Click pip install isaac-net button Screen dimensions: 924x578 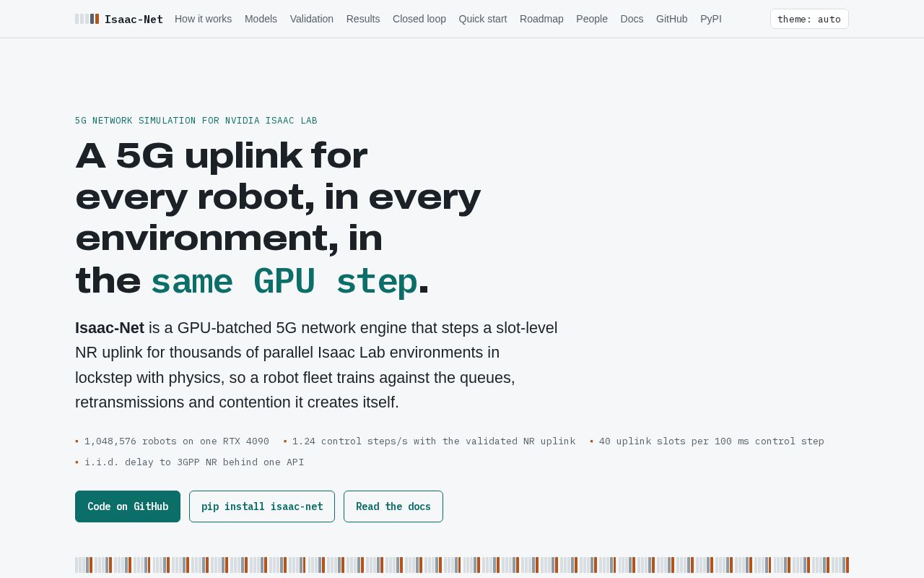pos(262,506)
